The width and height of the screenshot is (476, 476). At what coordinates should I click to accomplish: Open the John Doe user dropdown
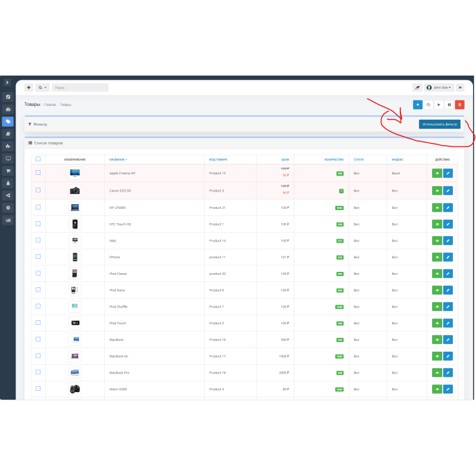coord(439,87)
